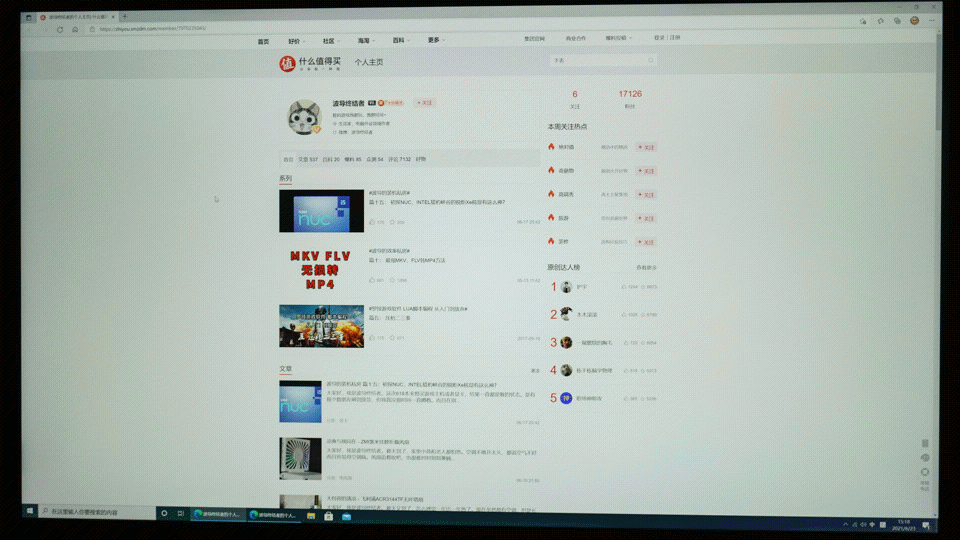Click the Task View icon on taskbar
The width and height of the screenshot is (960, 540).
click(181, 513)
